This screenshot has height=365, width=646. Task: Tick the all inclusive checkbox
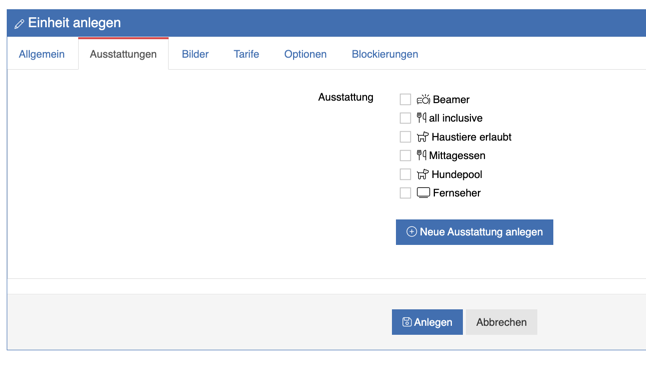pos(405,118)
